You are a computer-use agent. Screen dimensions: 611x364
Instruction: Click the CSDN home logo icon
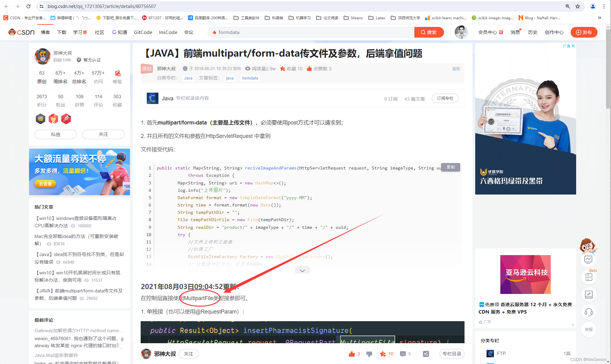tap(21, 32)
